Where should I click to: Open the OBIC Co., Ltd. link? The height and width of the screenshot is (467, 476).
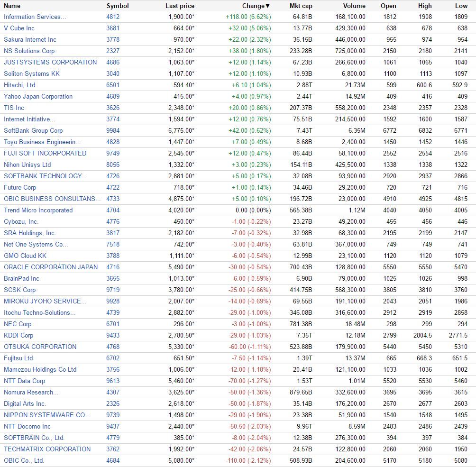click(x=24, y=461)
